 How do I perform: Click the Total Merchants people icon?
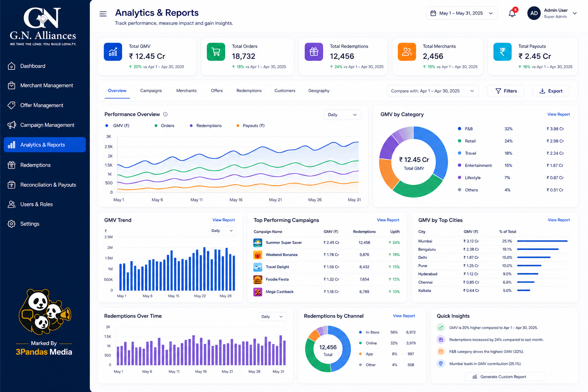click(407, 52)
